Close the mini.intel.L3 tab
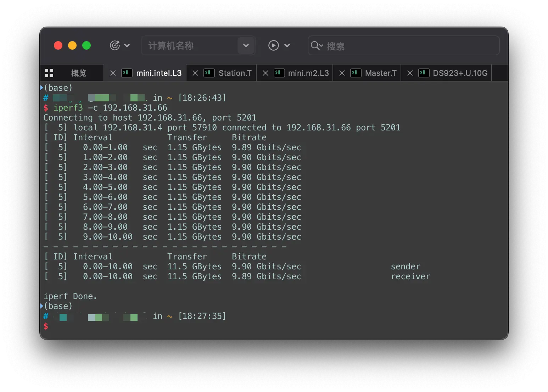The width and height of the screenshot is (548, 392). coord(113,73)
